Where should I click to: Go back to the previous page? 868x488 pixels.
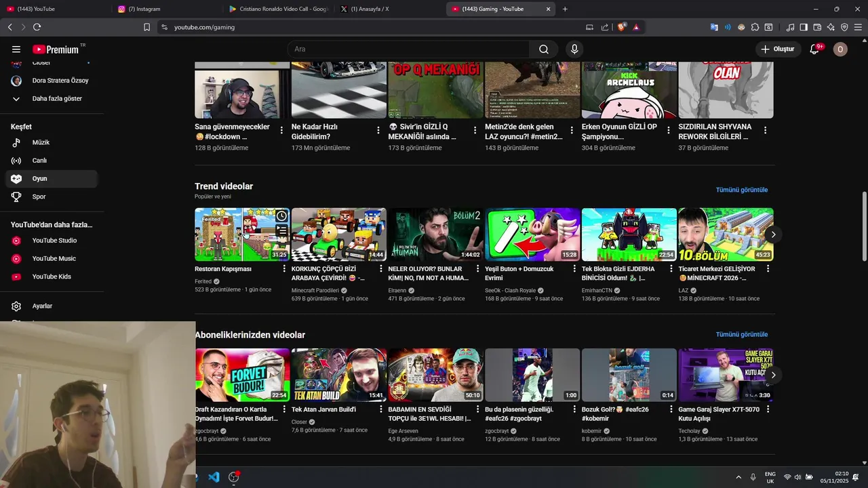(9, 27)
